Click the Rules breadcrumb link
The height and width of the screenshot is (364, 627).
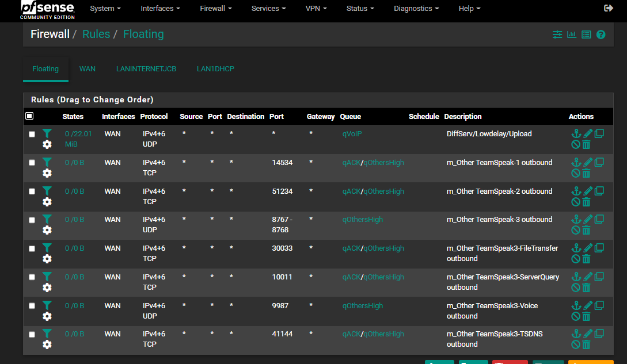click(96, 34)
